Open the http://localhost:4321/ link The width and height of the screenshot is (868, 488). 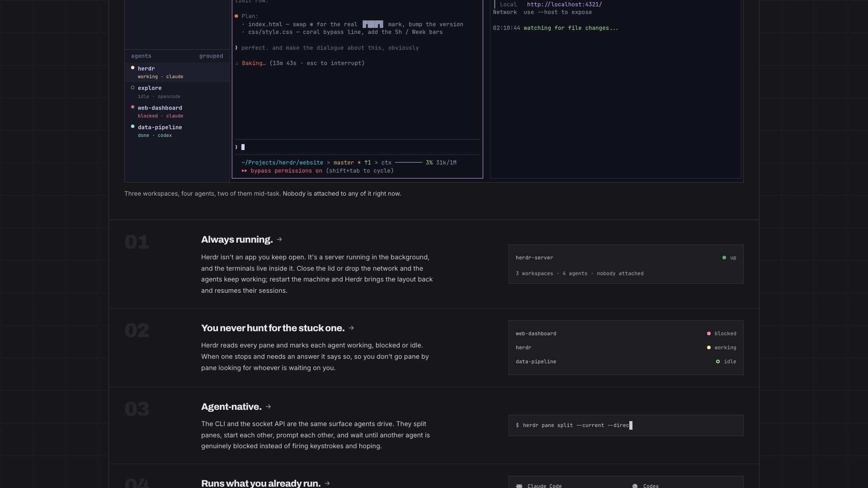(564, 5)
